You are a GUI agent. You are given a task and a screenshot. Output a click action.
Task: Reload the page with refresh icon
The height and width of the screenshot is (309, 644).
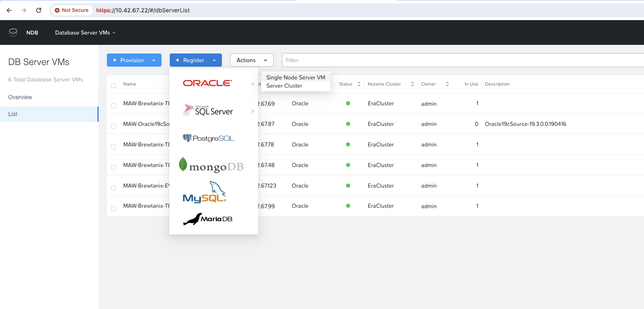click(39, 10)
